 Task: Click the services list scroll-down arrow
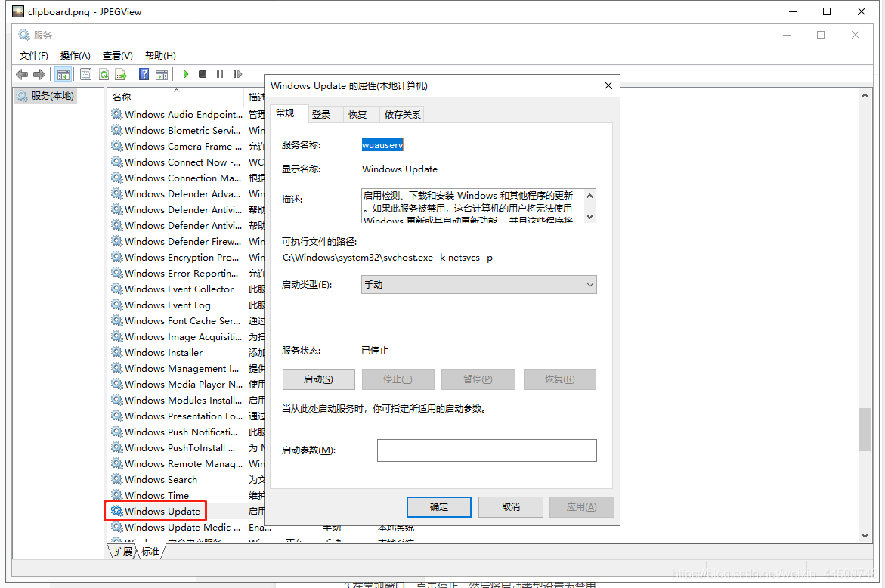(865, 536)
